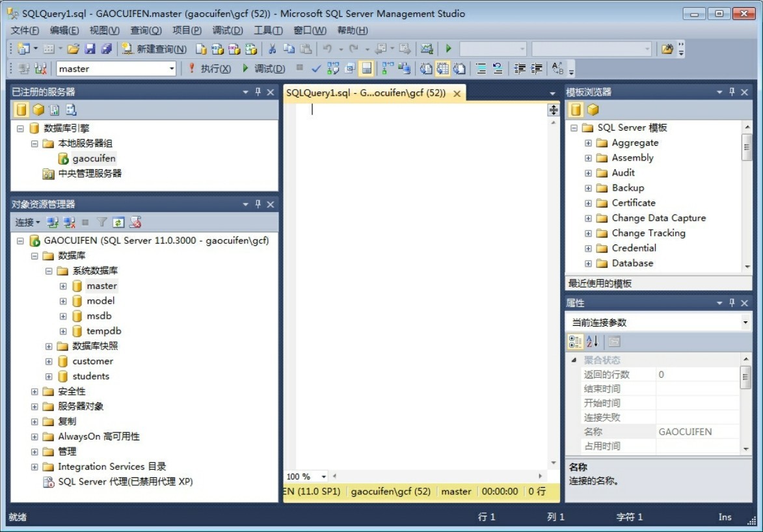
Task: Toggle Results to Text button
Action: (x=426, y=69)
